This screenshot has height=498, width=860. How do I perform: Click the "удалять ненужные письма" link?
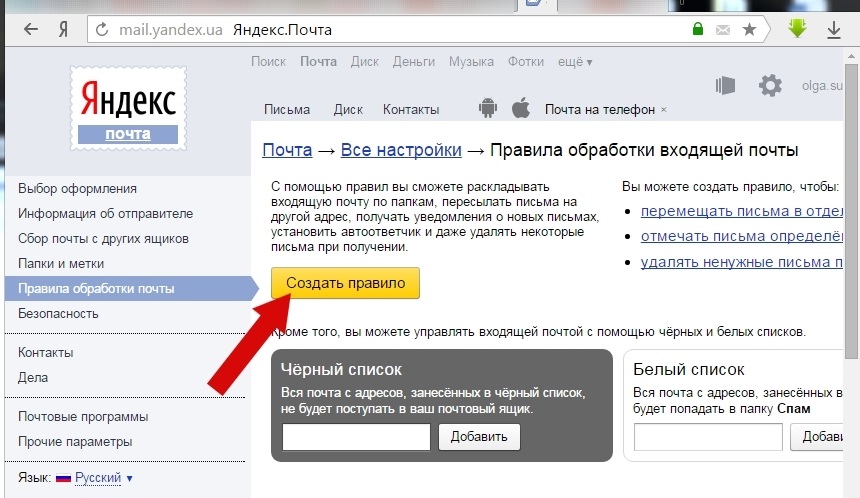coord(742,262)
